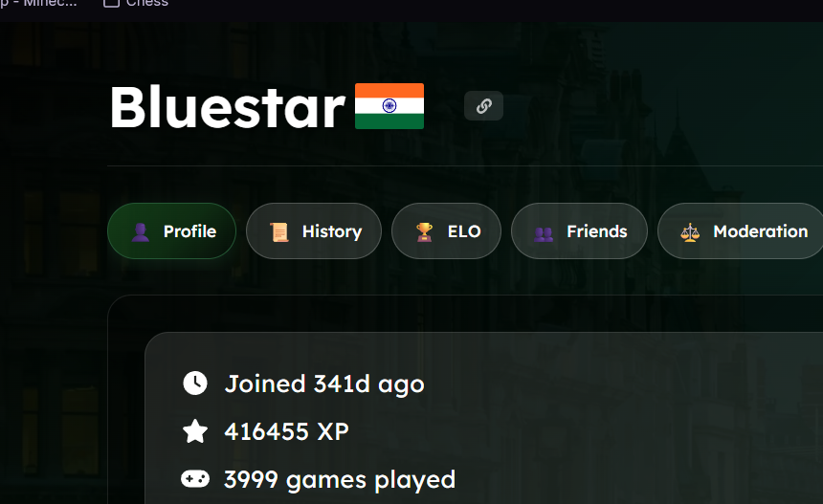
Task: Click the purple person icon in Profile tab
Action: [x=140, y=231]
